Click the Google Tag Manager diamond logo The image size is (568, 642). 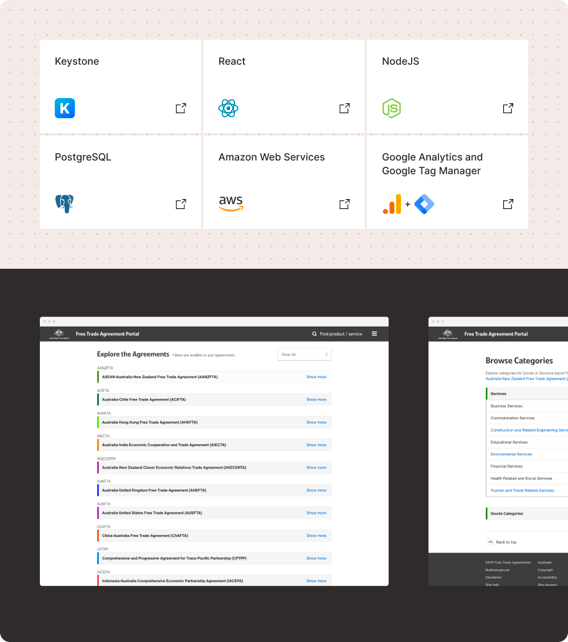pyautogui.click(x=424, y=204)
